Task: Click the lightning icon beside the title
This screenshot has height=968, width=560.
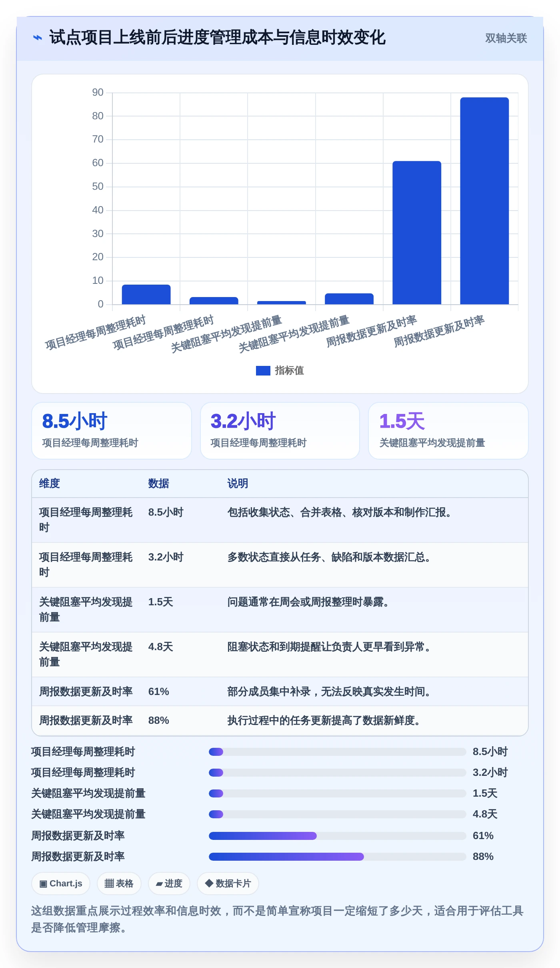Action: [37, 38]
